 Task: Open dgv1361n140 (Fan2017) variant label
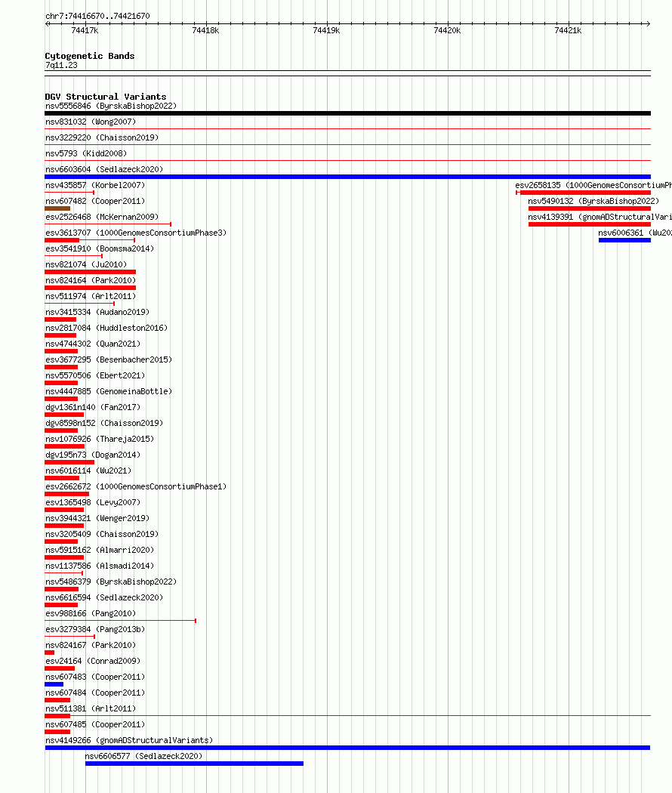pos(93,407)
